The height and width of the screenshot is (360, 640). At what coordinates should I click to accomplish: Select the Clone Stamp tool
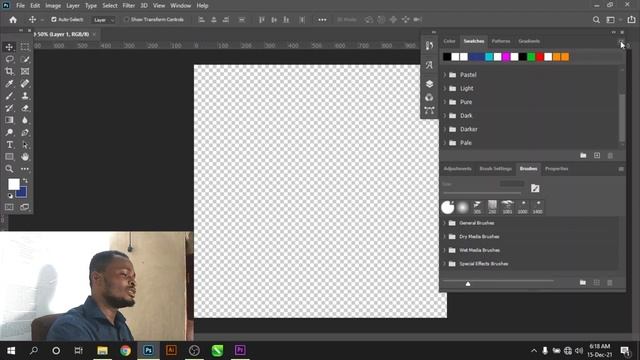pos(25,96)
